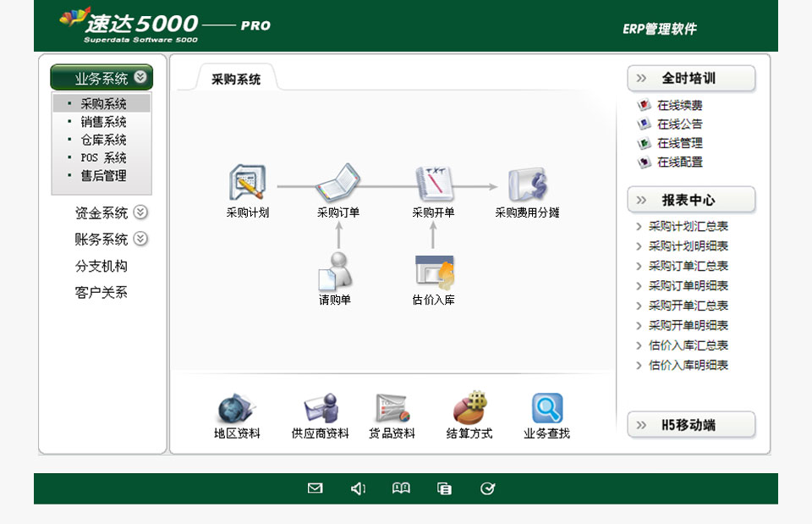The height and width of the screenshot is (524, 812).
Task: Click the H5移动端 header button
Action: pos(691,425)
